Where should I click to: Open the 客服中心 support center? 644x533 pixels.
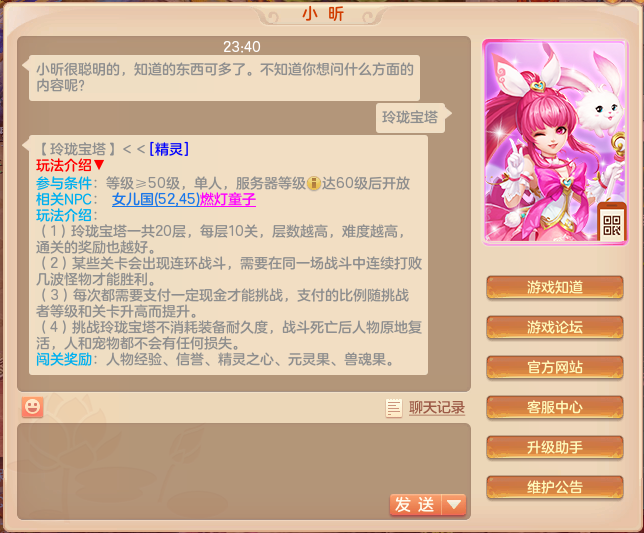click(x=555, y=407)
